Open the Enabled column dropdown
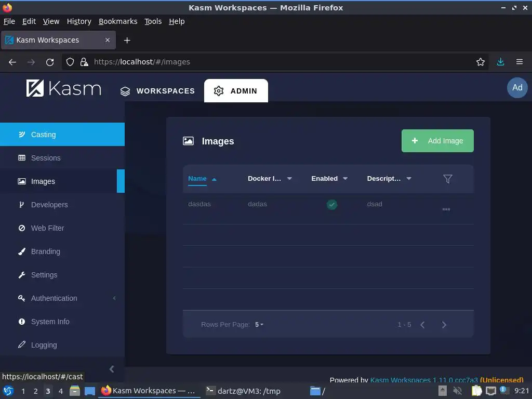The height and width of the screenshot is (399, 532). (x=345, y=179)
